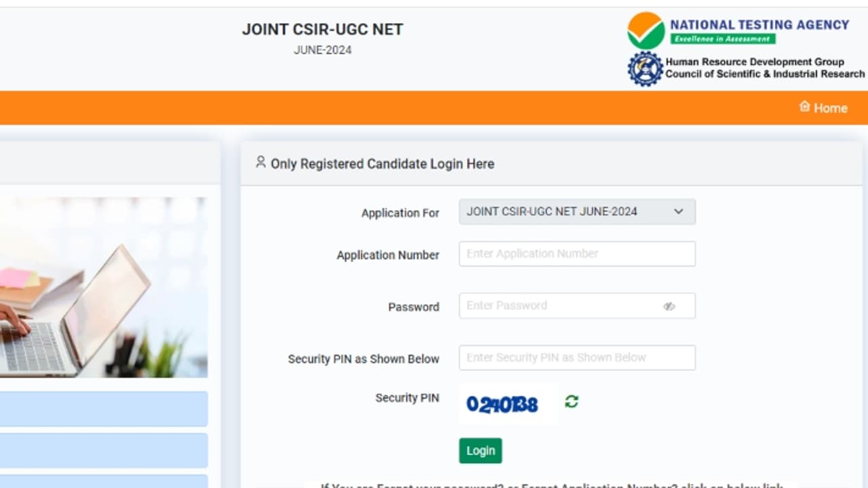
Task: Refresh the Security PIN captcha
Action: tap(570, 402)
